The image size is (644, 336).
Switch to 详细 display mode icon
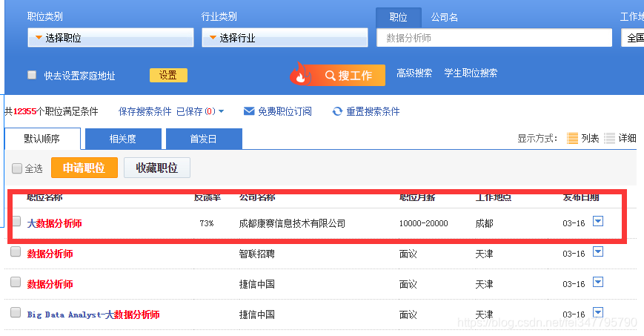point(609,138)
